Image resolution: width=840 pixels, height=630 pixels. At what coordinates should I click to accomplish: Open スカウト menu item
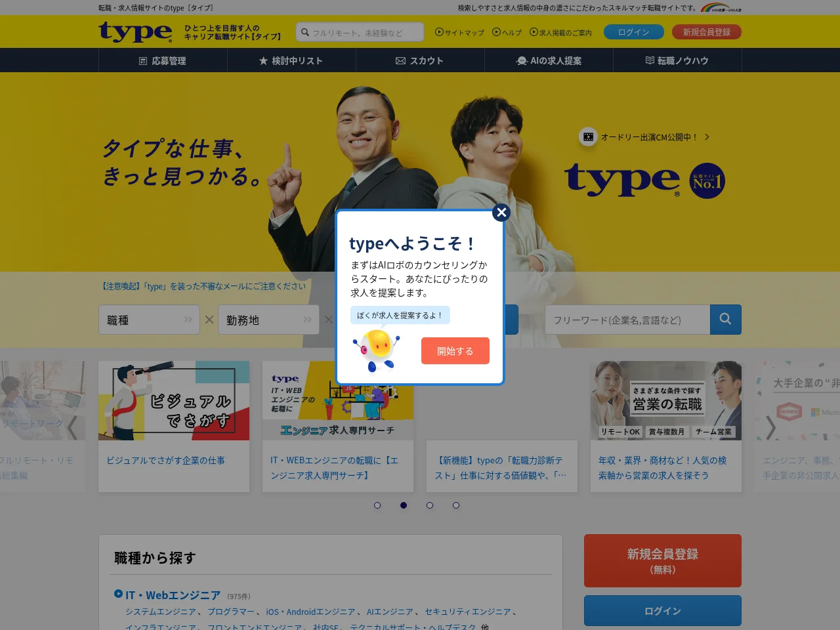[x=420, y=60]
